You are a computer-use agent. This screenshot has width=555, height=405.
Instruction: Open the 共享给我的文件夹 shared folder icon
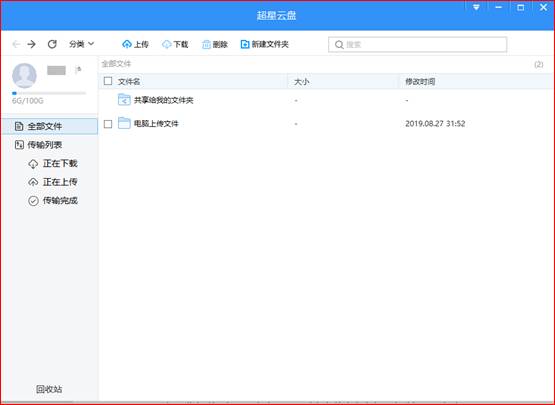124,100
